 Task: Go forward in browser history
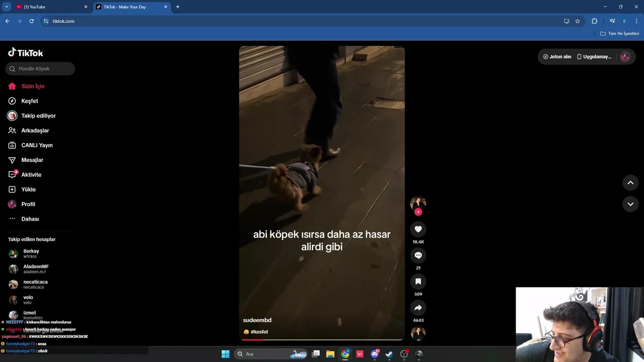tap(20, 21)
